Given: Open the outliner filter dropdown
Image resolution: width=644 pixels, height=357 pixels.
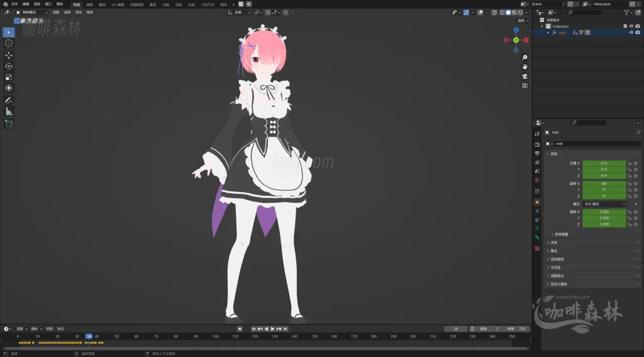Looking at the screenshot, I should click(x=628, y=13).
